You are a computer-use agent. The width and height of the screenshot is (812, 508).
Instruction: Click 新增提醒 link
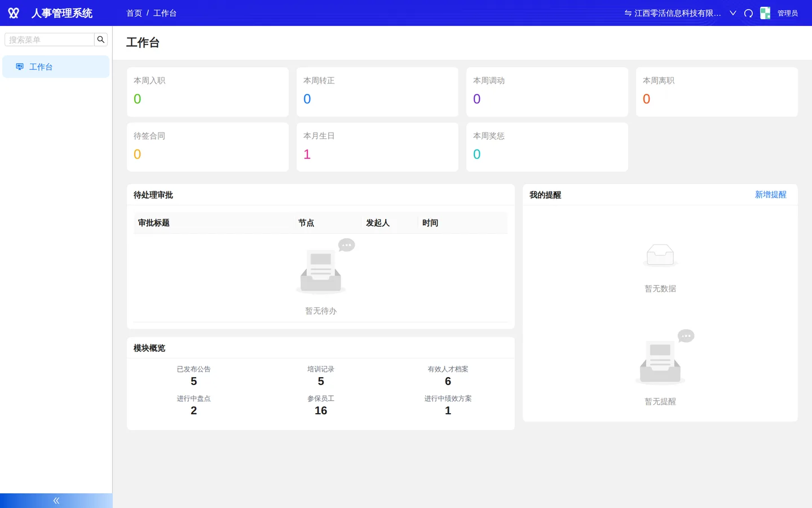pos(771,195)
